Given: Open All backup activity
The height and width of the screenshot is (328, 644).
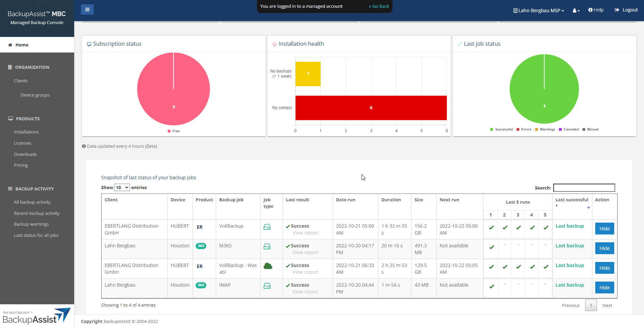Looking at the screenshot, I should [32, 202].
